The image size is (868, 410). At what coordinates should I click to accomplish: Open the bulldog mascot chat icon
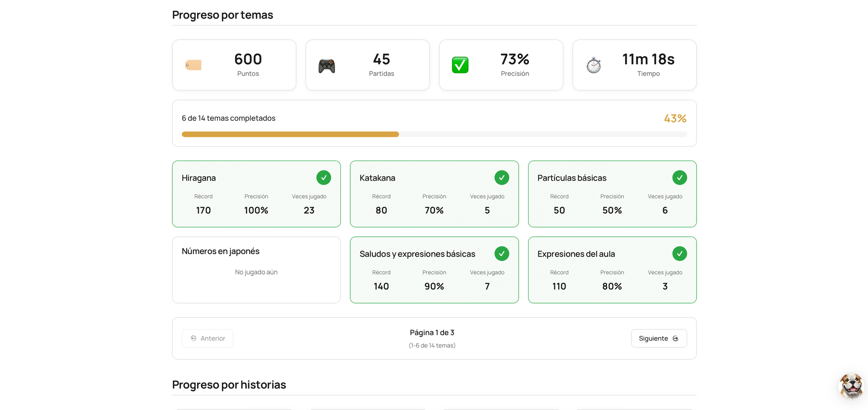click(x=851, y=385)
